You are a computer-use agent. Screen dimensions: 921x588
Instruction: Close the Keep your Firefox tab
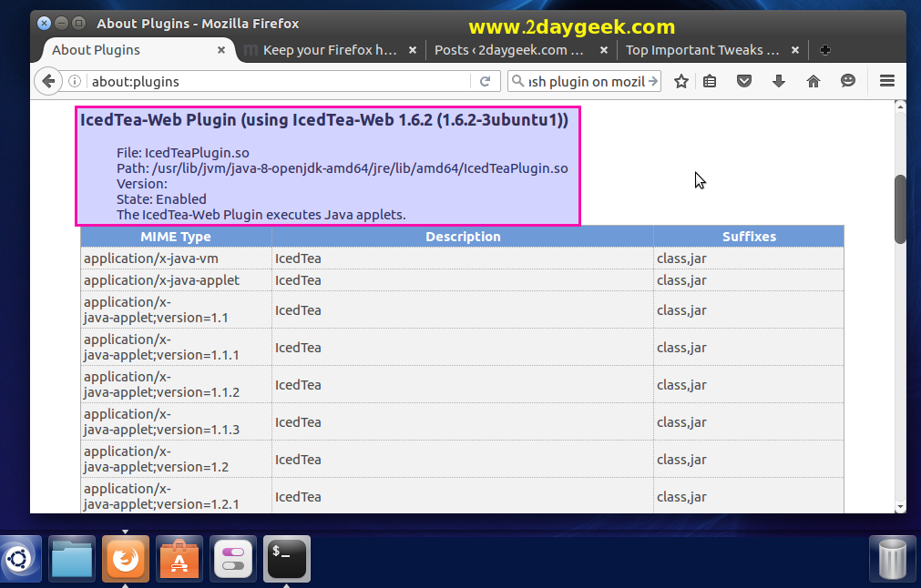[x=413, y=50]
